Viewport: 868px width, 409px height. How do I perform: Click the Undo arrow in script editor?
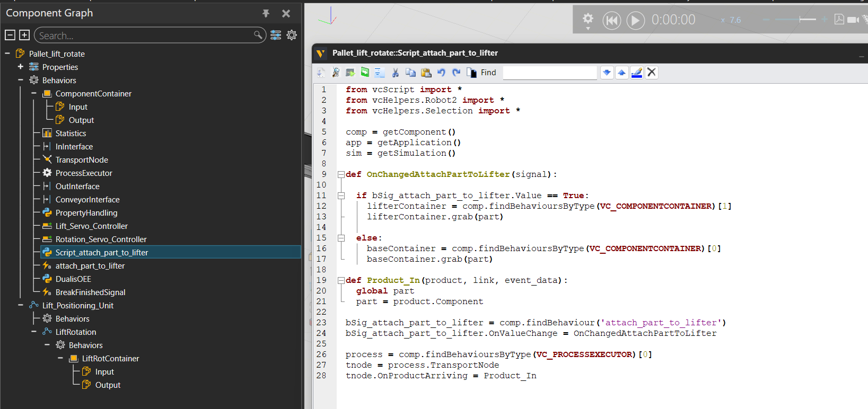point(441,73)
